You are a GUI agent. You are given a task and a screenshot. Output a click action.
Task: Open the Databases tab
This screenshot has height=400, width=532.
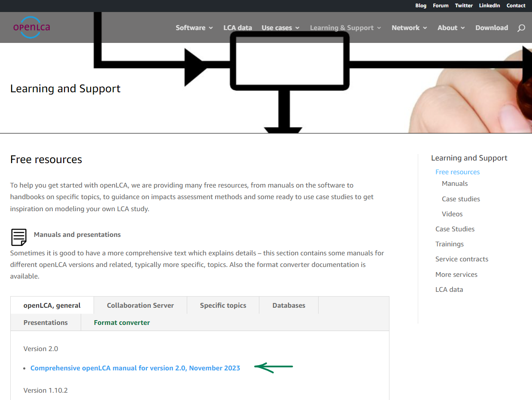pyautogui.click(x=289, y=306)
